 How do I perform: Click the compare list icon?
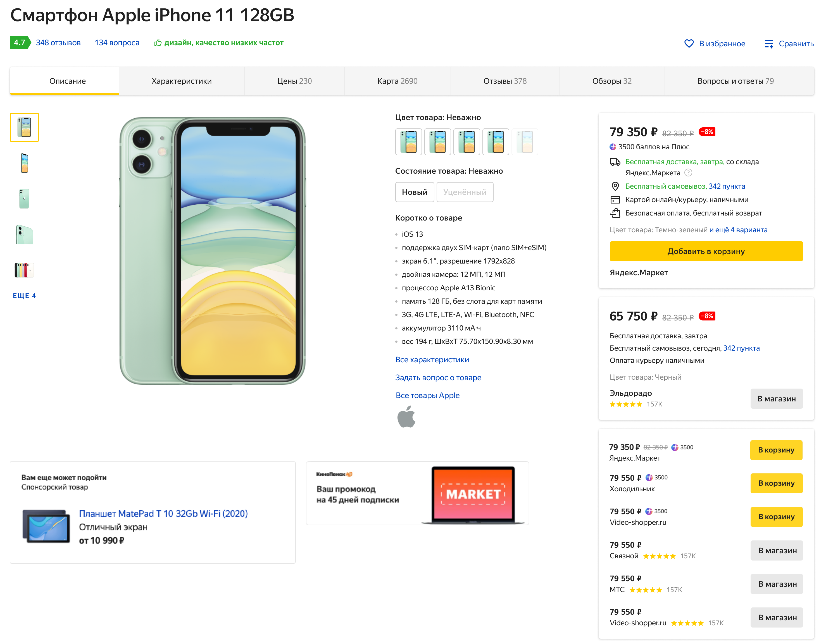768,44
